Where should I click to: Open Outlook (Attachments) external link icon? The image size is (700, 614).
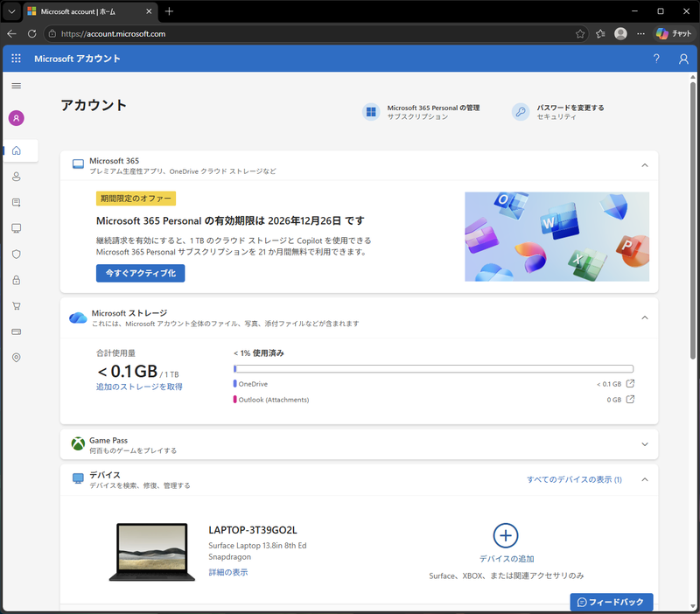click(x=630, y=399)
